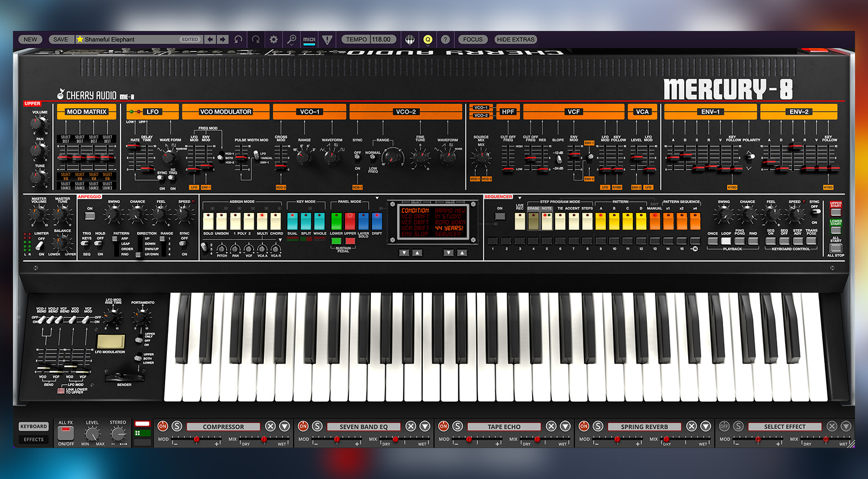Image resolution: width=868 pixels, height=479 pixels.
Task: Switch to the Keyboard tab
Action: pyautogui.click(x=34, y=427)
